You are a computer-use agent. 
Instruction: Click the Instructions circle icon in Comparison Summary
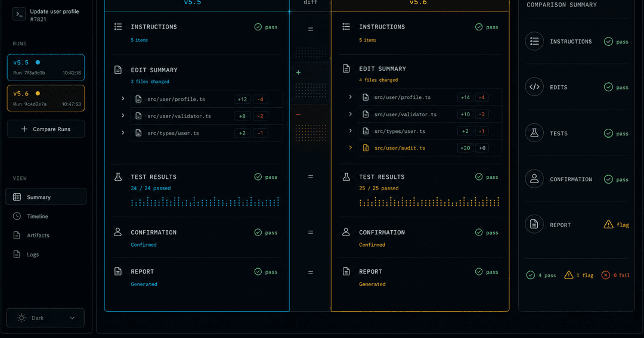(x=534, y=41)
